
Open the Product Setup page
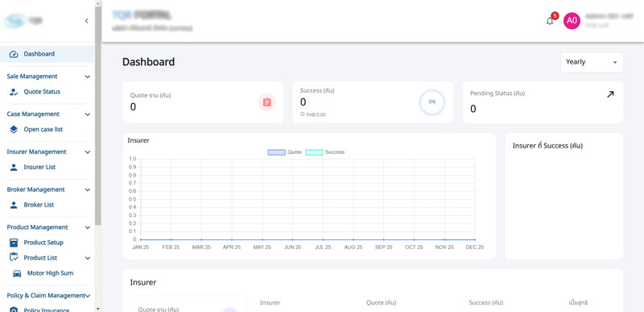point(43,243)
